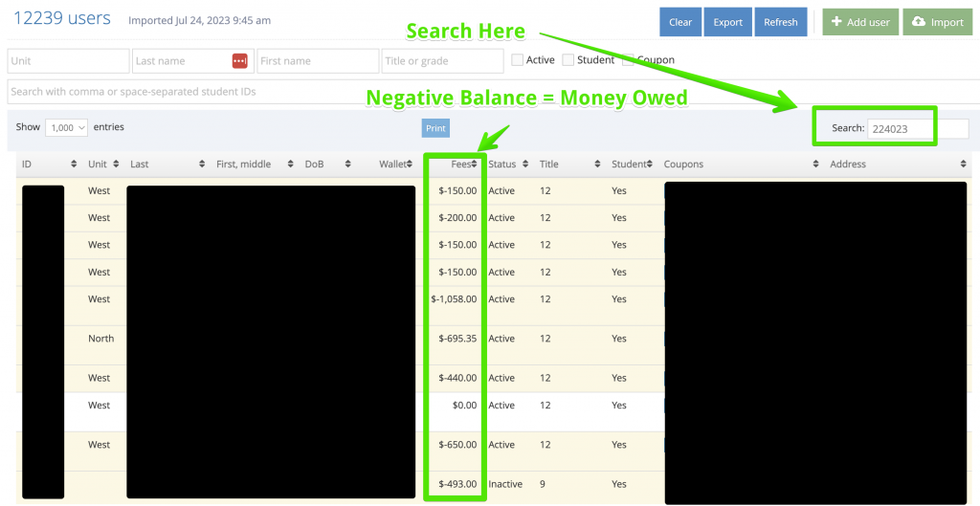
Task: Focus the First name filter field
Action: [318, 61]
